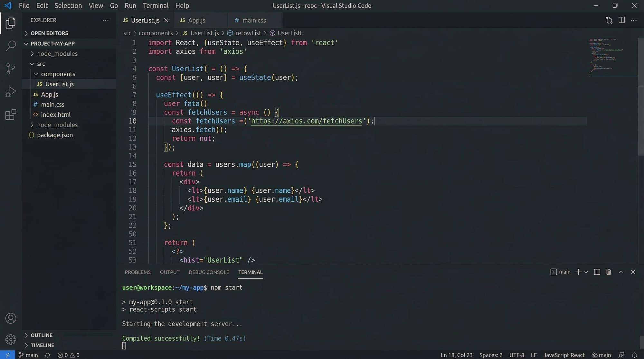The height and width of the screenshot is (359, 644).
Task: Open the Extensions view
Action: point(11,115)
